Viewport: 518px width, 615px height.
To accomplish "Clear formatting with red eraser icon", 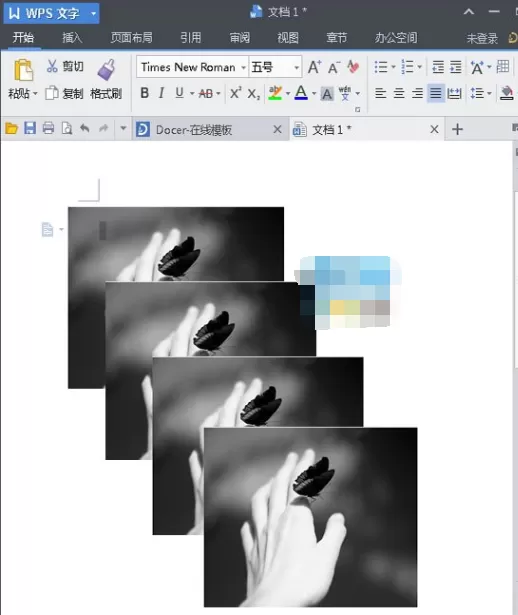I will click(353, 67).
